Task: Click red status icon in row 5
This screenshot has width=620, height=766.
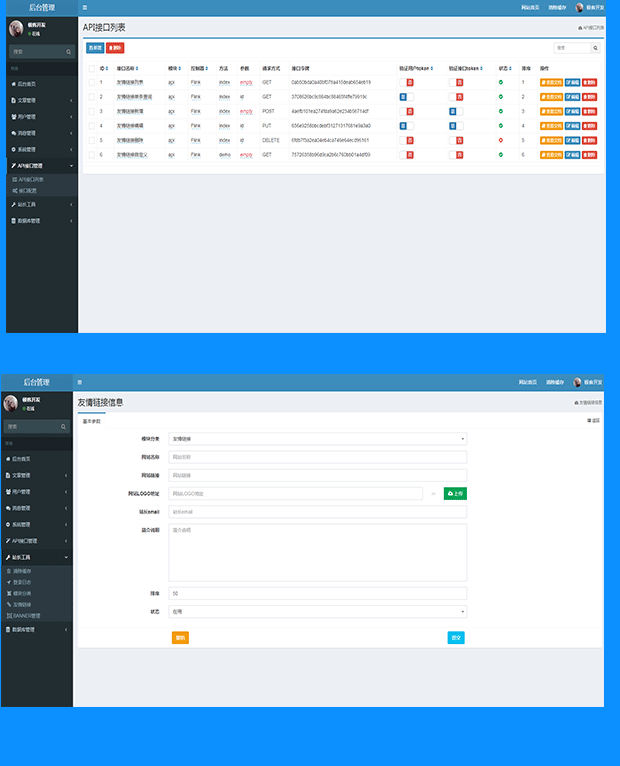Action: pyautogui.click(x=501, y=140)
